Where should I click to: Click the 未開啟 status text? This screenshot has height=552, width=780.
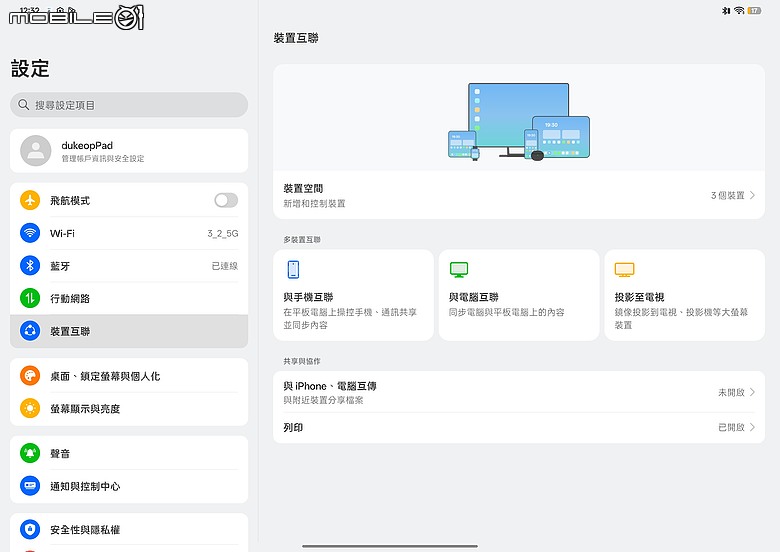point(731,392)
